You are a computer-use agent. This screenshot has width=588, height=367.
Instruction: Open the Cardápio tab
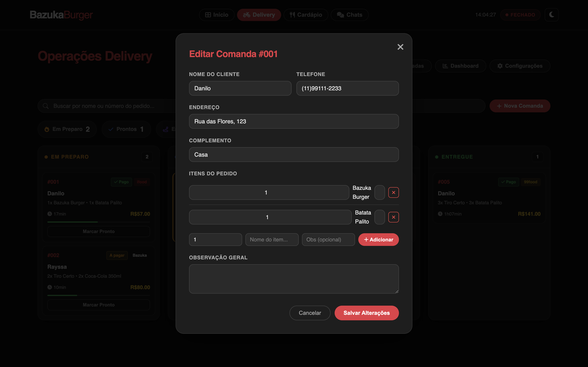[x=306, y=15]
